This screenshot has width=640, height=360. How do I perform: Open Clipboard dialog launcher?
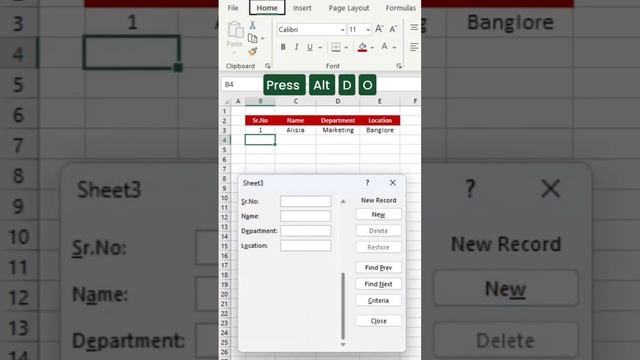(268, 66)
